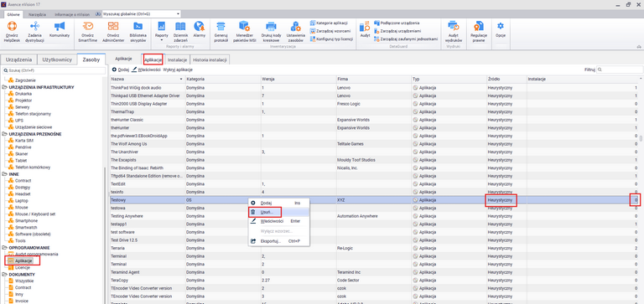Open HelpDesk from the ribbon
644x304 pixels.
(x=12, y=32)
